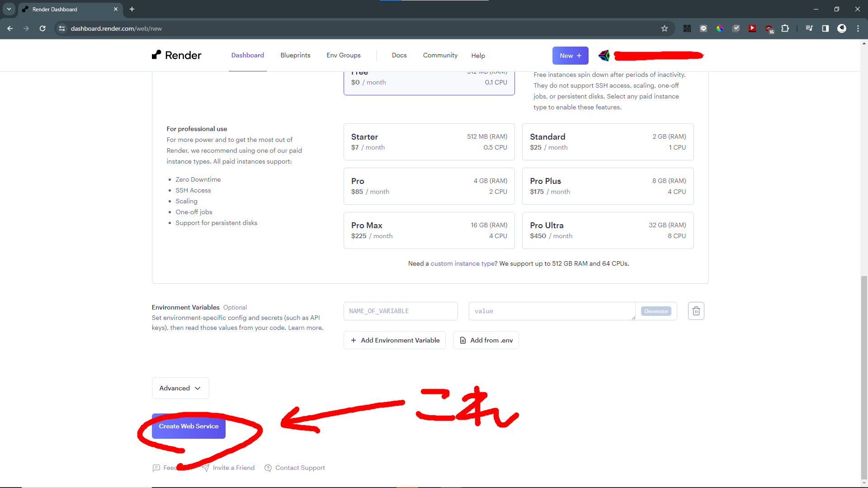The width and height of the screenshot is (868, 488).
Task: Open the browser Extensions puzzle icon
Action: pyautogui.click(x=785, y=28)
